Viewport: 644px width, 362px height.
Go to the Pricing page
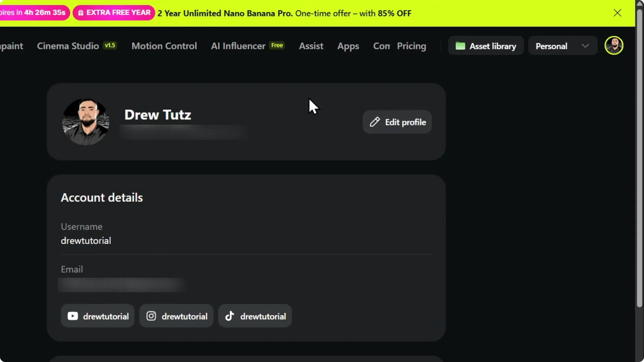pos(412,46)
